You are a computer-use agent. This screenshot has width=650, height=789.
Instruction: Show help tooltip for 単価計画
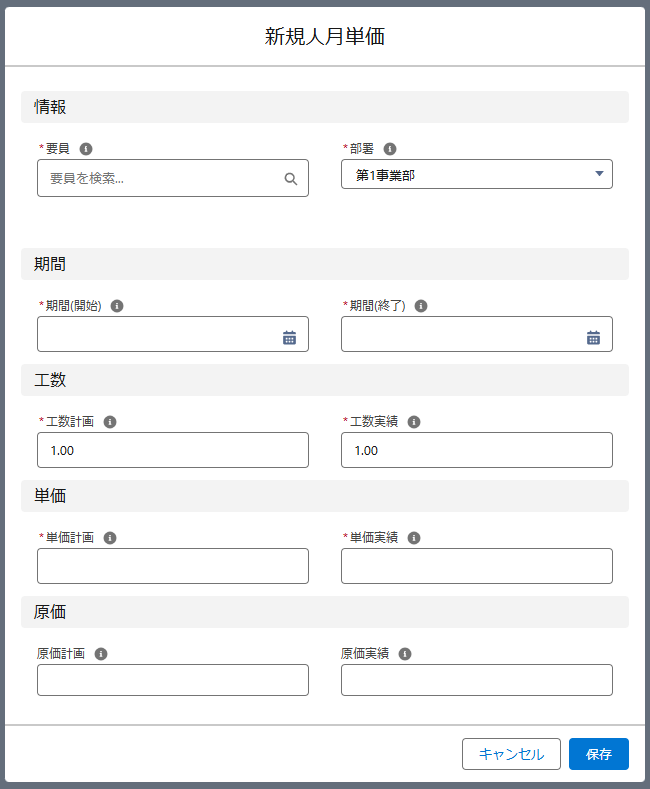click(110, 538)
